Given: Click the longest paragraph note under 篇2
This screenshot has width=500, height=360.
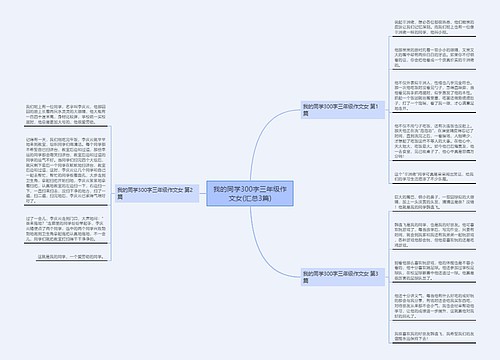Looking at the screenshot, I should 66,170.
